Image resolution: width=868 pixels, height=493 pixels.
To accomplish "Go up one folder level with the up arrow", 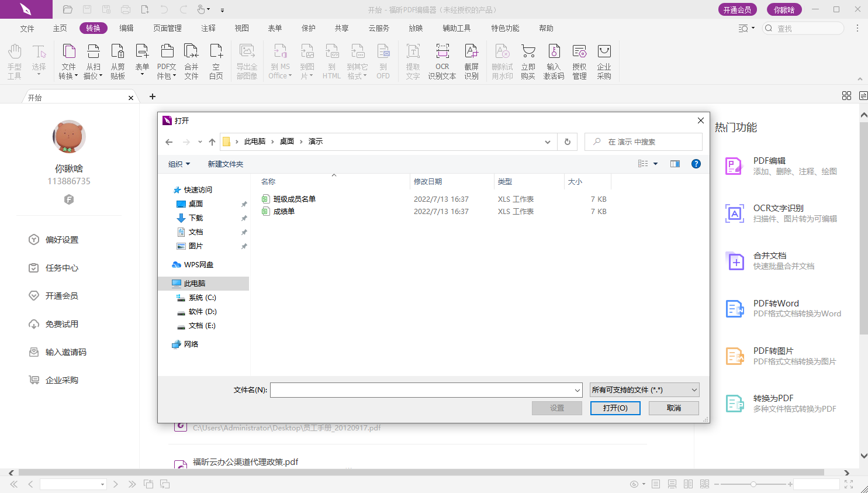I will coord(212,142).
